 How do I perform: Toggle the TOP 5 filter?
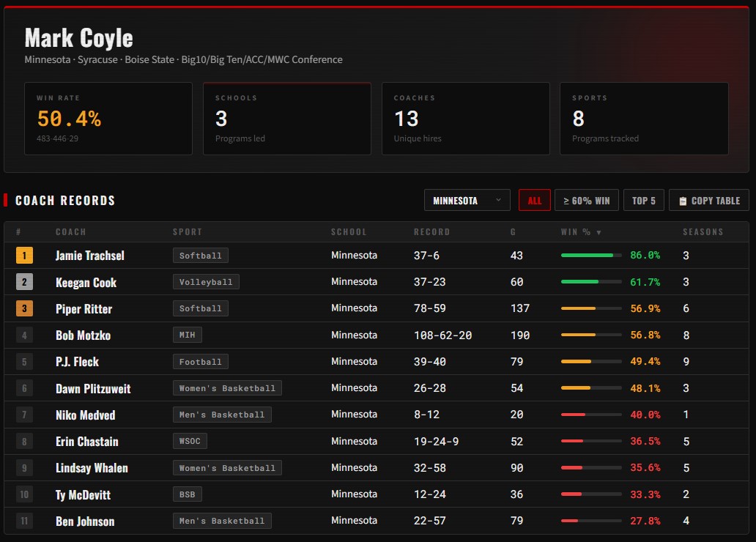tap(644, 200)
